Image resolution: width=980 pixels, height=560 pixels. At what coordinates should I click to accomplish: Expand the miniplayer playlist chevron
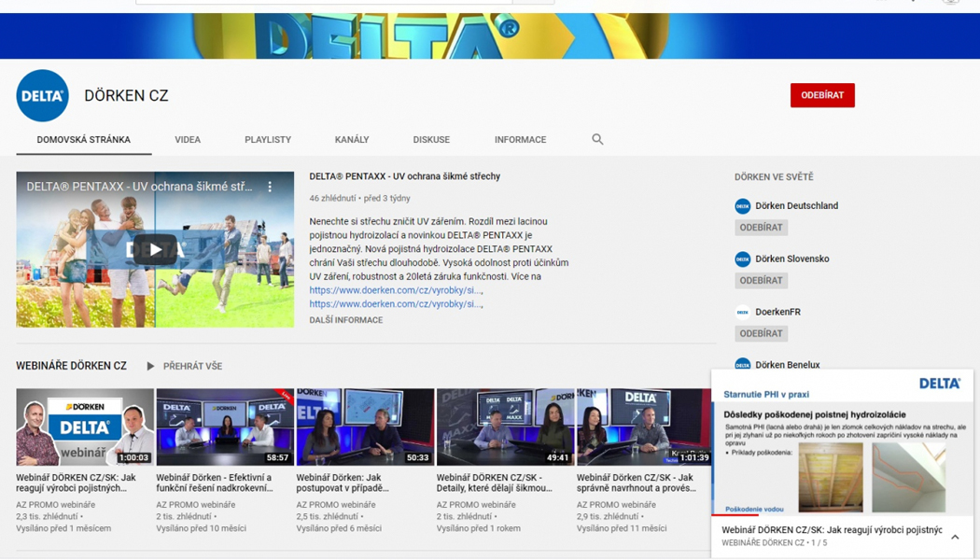coord(955,537)
